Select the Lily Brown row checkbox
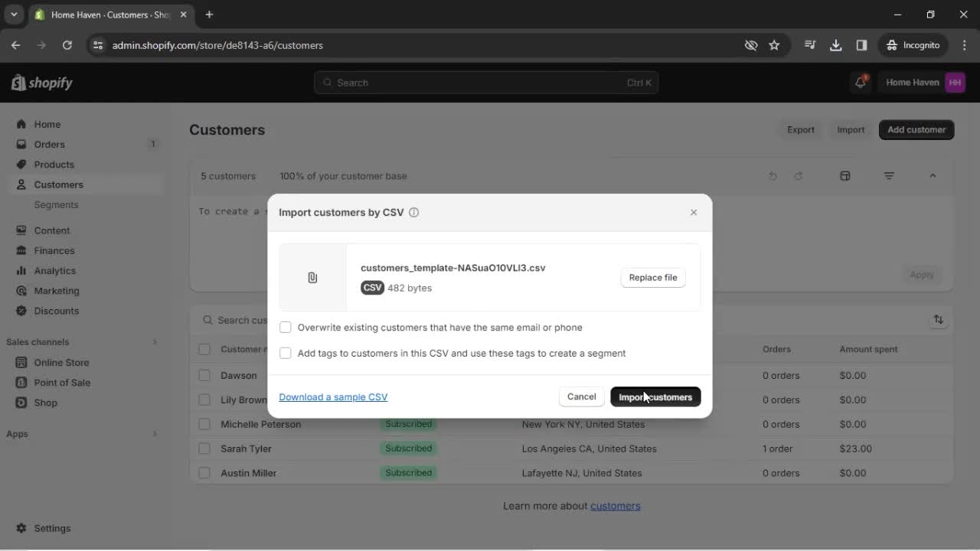This screenshot has width=980, height=551. click(x=204, y=399)
